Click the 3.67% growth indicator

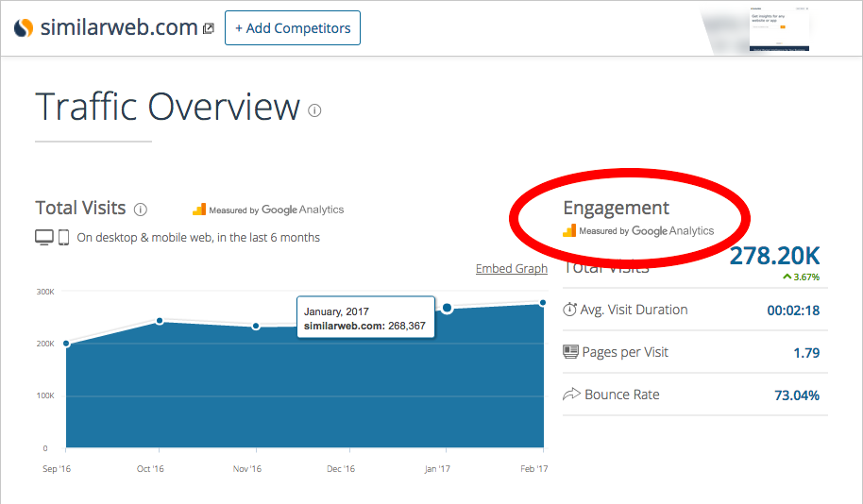(802, 277)
